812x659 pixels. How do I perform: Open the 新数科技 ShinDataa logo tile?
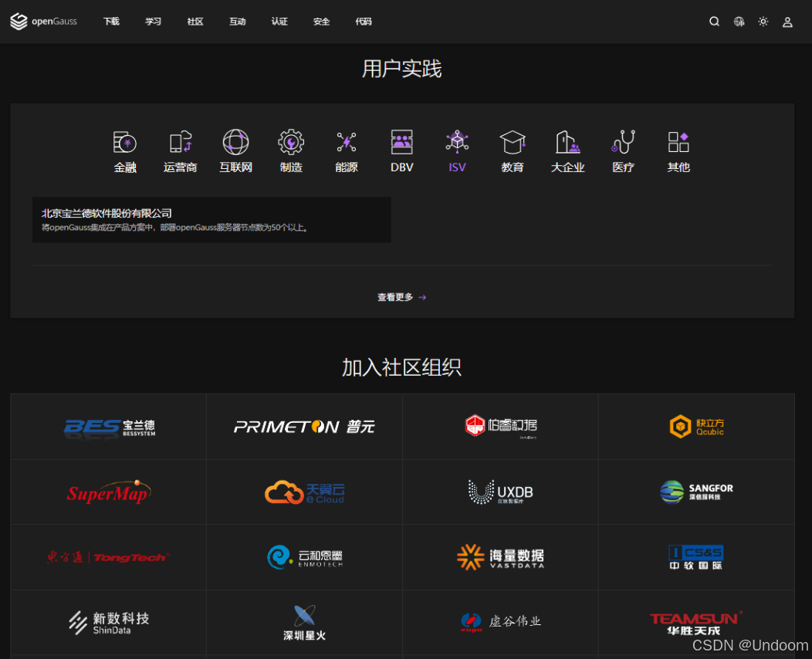(108, 622)
